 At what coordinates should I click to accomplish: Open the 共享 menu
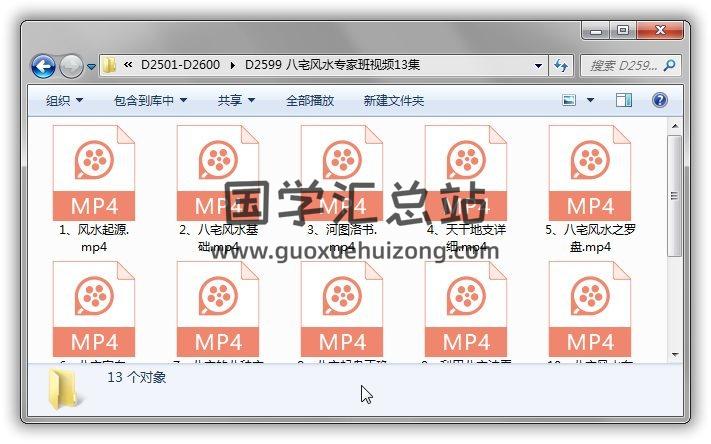[236, 100]
